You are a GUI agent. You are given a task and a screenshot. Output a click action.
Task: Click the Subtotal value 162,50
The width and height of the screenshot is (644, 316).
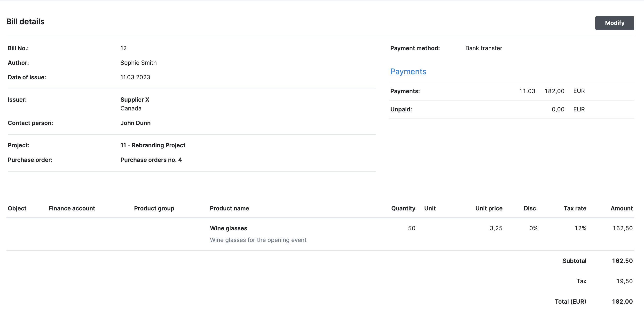[622, 261]
